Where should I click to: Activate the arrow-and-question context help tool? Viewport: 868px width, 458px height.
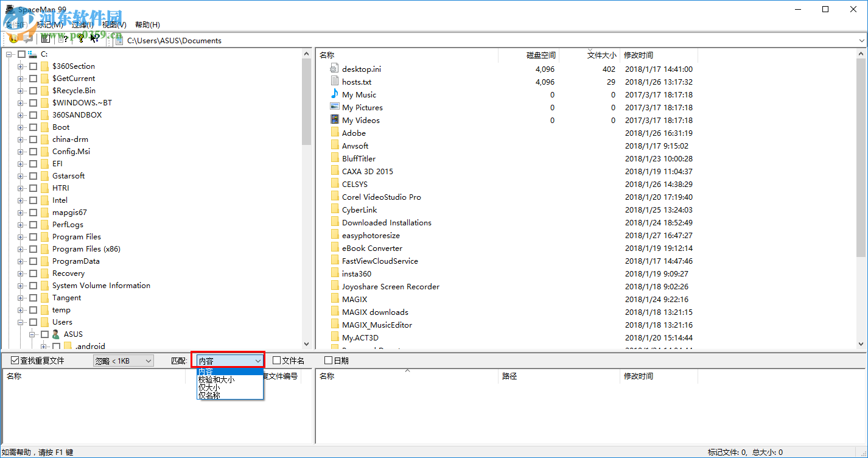[94, 39]
